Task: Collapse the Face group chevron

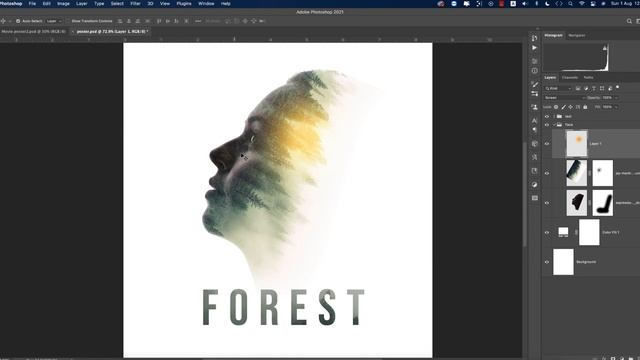Action: coord(554,124)
